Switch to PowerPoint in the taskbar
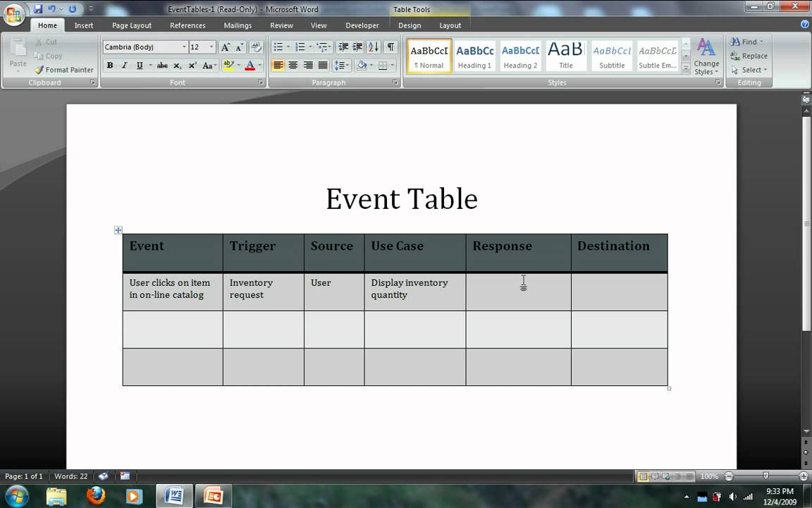 coord(214,496)
